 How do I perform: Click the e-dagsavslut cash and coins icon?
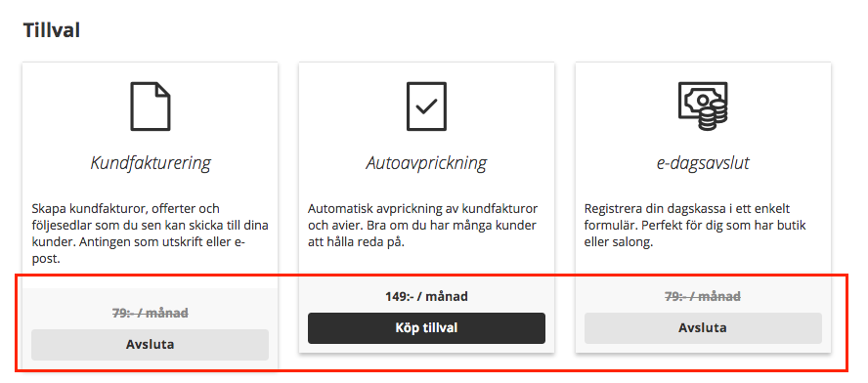pos(703,106)
